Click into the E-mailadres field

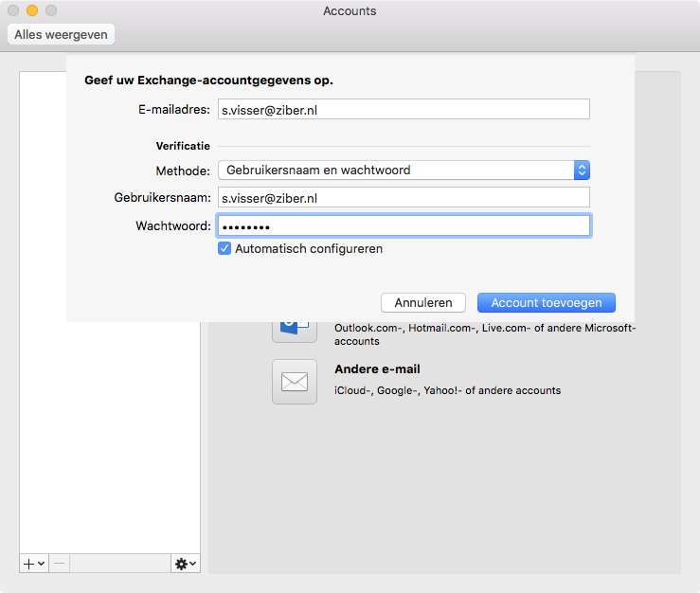point(404,109)
